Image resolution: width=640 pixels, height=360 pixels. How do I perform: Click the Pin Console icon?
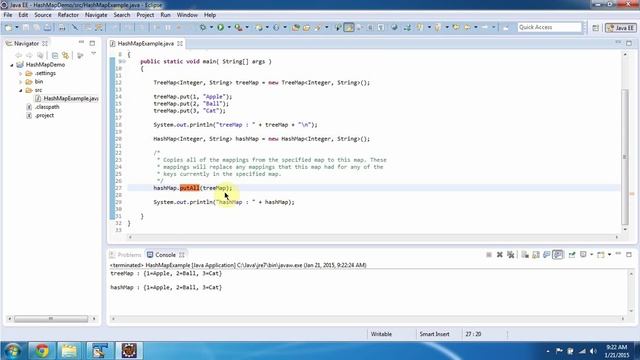pos(572,255)
